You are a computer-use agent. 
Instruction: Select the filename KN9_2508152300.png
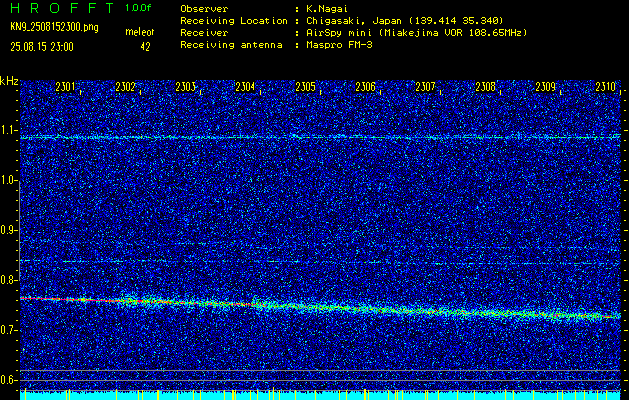(54, 27)
